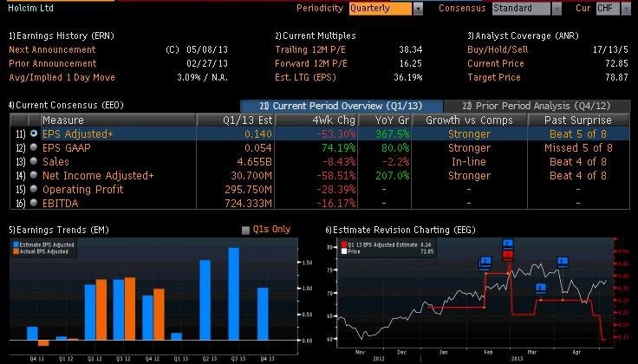The image size is (638, 364).
Task: Click the Measure column header
Action: click(x=118, y=120)
